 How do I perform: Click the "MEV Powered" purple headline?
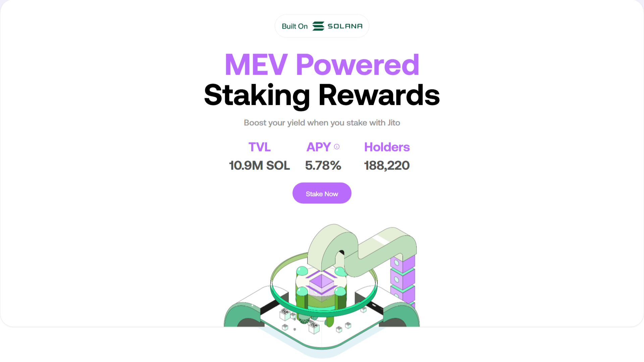tap(322, 64)
